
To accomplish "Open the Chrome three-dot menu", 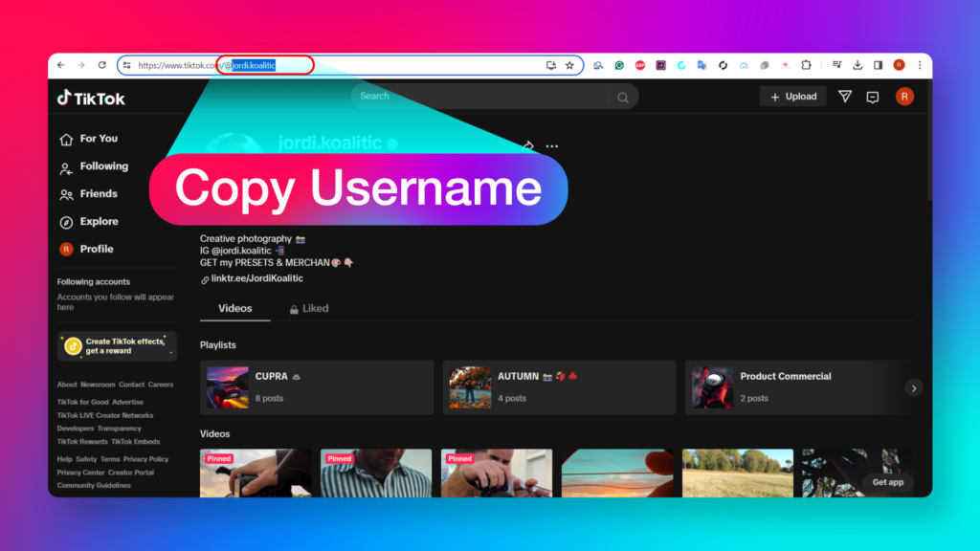I will pyautogui.click(x=920, y=65).
